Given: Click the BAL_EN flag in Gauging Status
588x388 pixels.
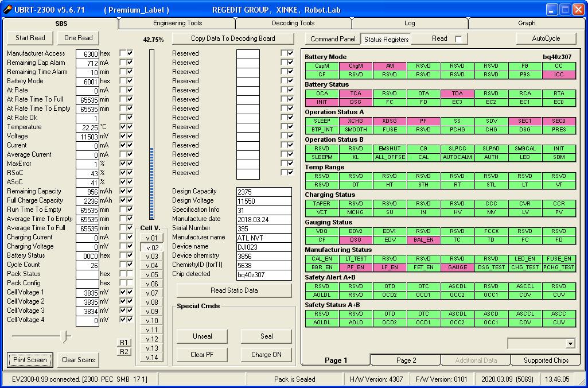Looking at the screenshot, I should point(423,240).
